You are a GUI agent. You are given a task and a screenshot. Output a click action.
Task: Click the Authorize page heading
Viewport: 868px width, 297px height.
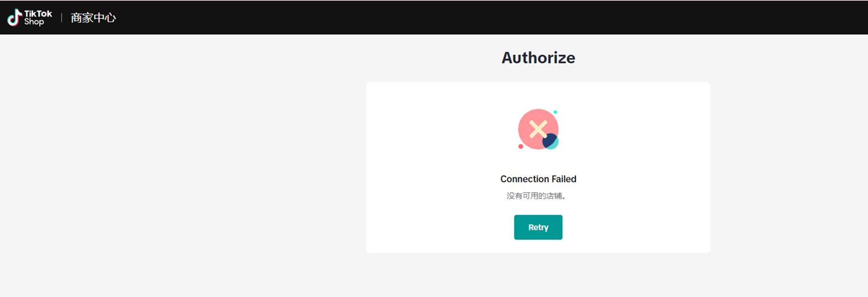(538, 58)
